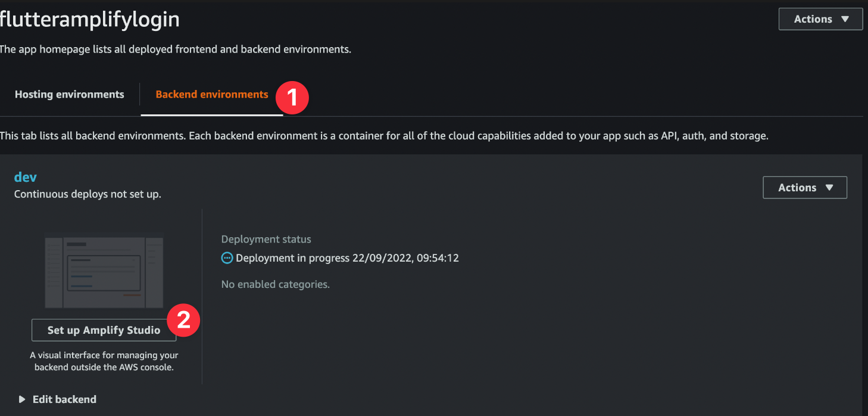
Task: Open the app-level Actions dropdown beside flutteramplifylogin
Action: pos(820,19)
